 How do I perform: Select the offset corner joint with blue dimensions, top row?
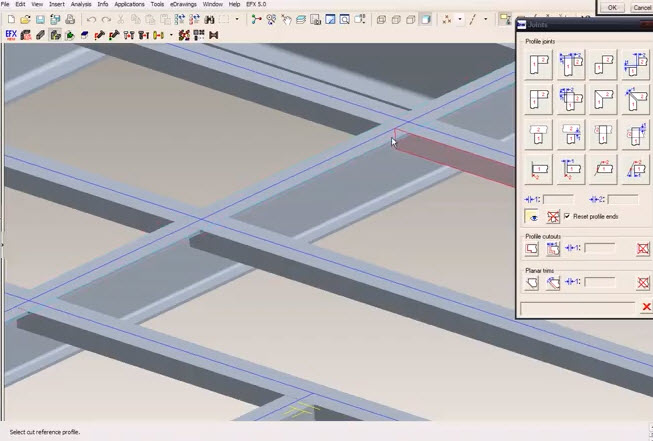571,65
